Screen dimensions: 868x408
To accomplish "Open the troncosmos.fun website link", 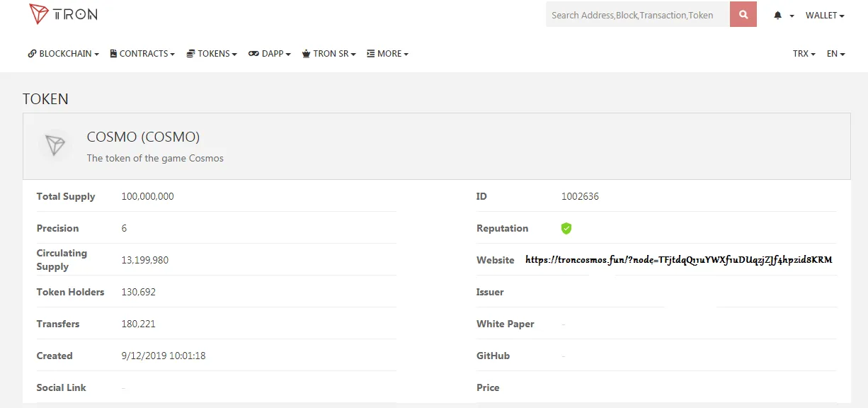I will 679,260.
